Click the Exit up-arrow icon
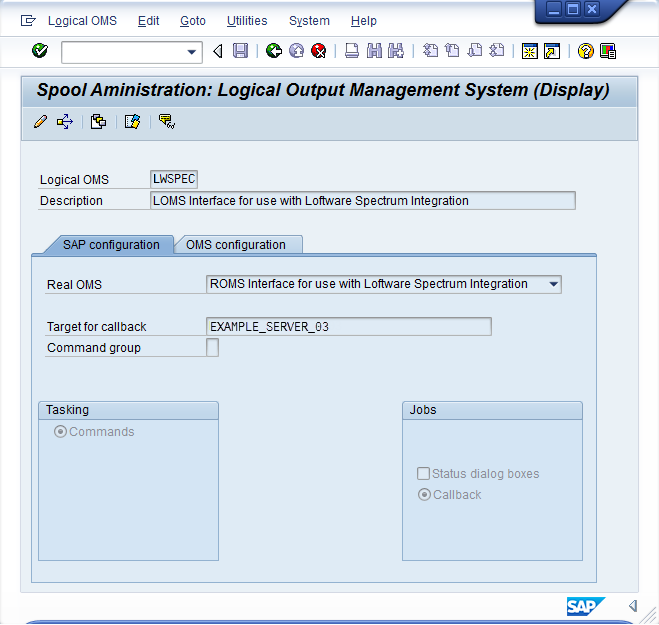 point(297,51)
